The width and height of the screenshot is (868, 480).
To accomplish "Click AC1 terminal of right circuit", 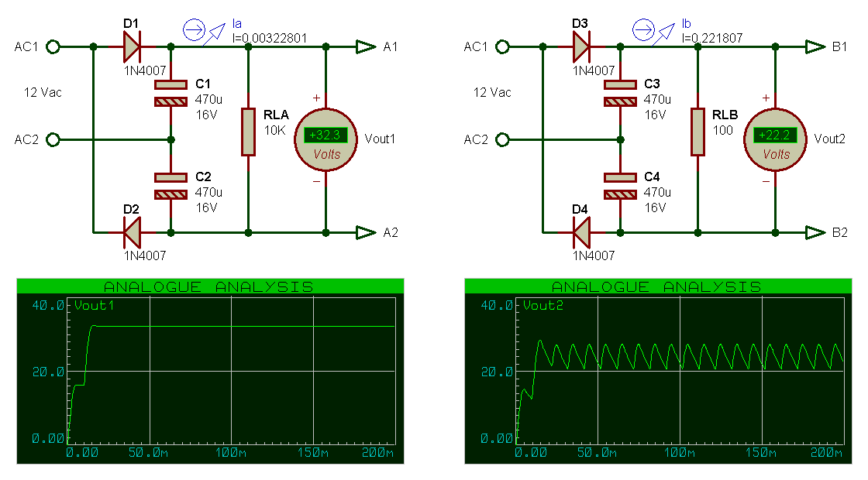I will click(503, 47).
